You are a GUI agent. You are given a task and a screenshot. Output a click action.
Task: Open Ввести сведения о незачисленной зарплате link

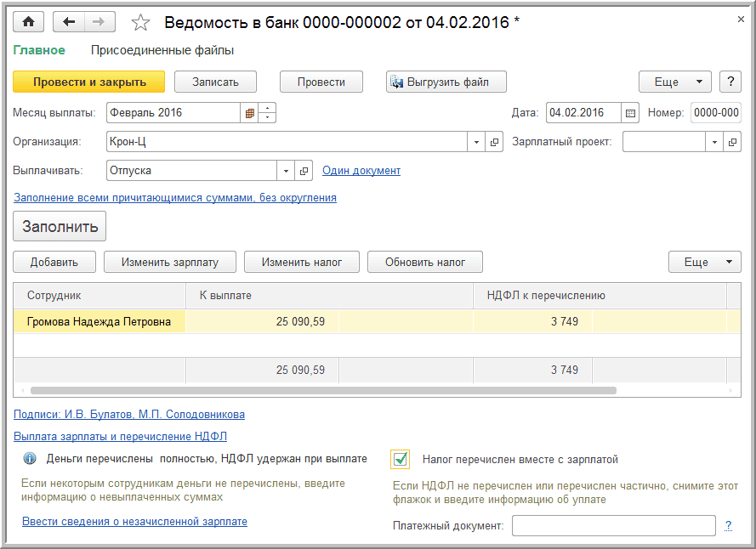[x=134, y=521]
